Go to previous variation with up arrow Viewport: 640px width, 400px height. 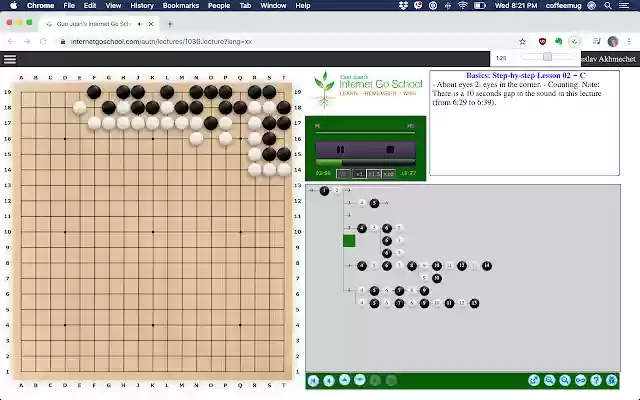tap(344, 380)
